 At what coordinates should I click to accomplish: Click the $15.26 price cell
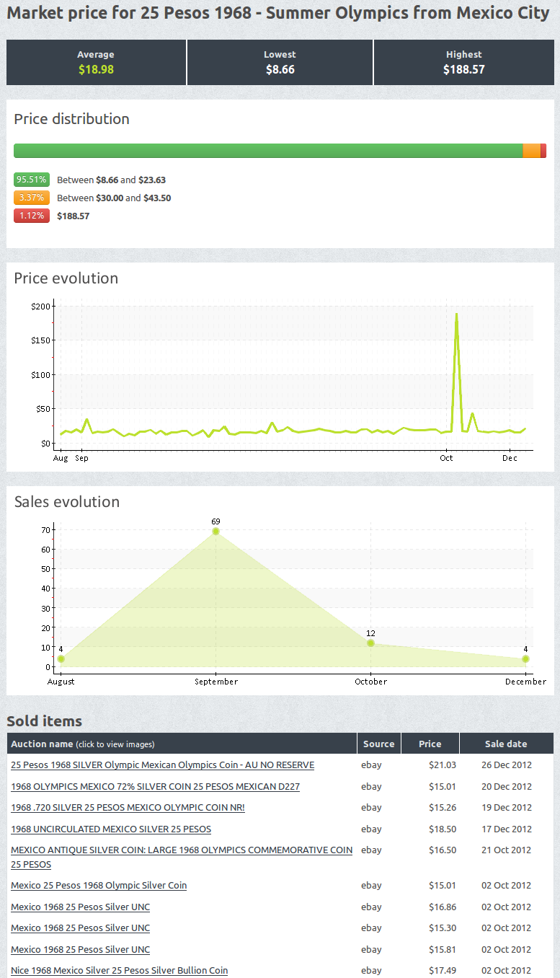(x=443, y=807)
